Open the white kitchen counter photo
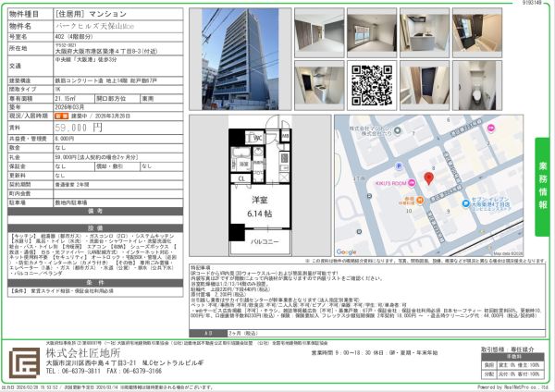 click(x=424, y=33)
